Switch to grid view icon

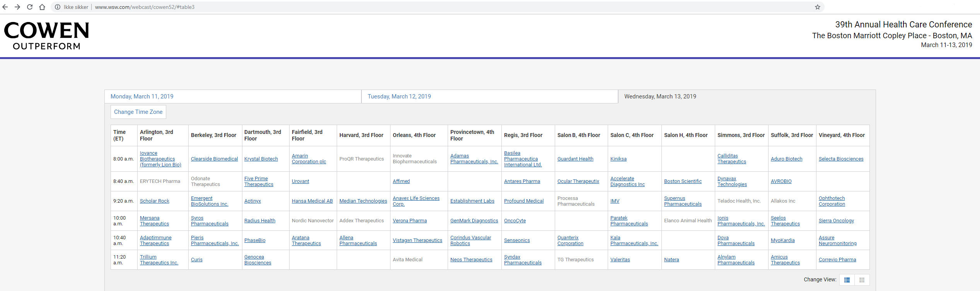[862, 280]
